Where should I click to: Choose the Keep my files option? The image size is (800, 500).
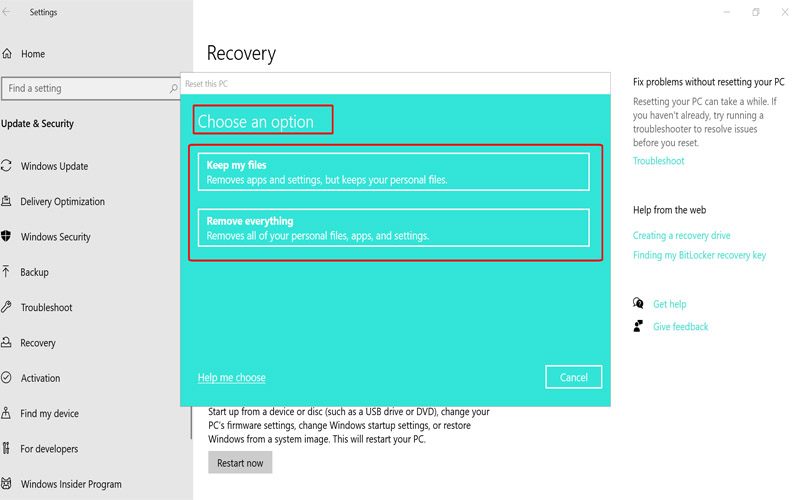[393, 172]
